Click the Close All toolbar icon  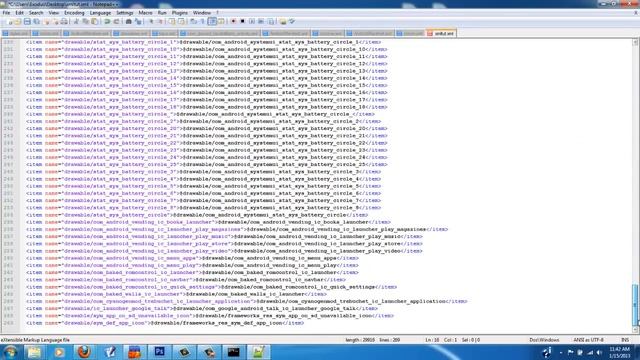click(x=55, y=21)
